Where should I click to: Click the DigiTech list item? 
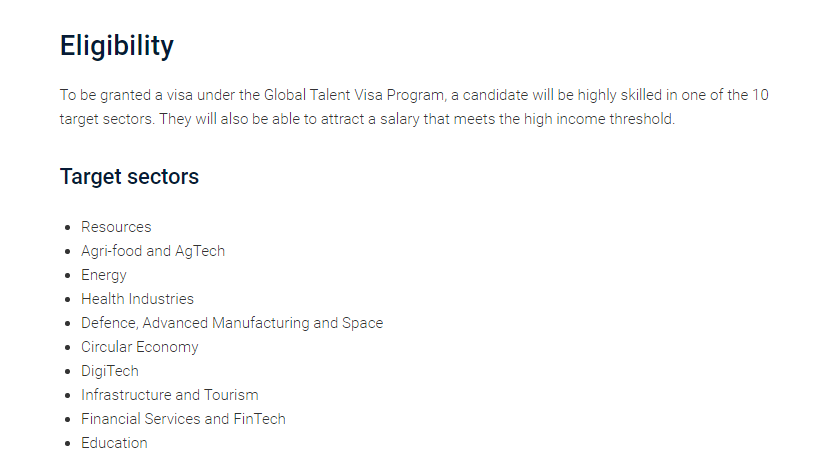110,371
